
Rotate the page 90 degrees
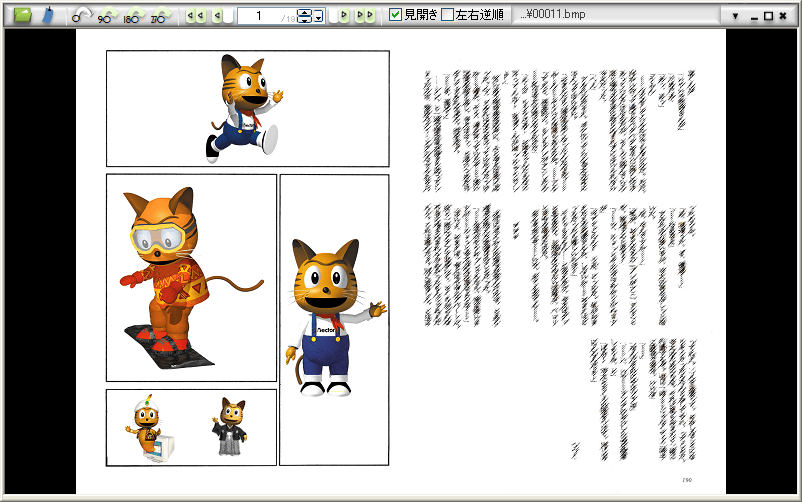click(108, 15)
